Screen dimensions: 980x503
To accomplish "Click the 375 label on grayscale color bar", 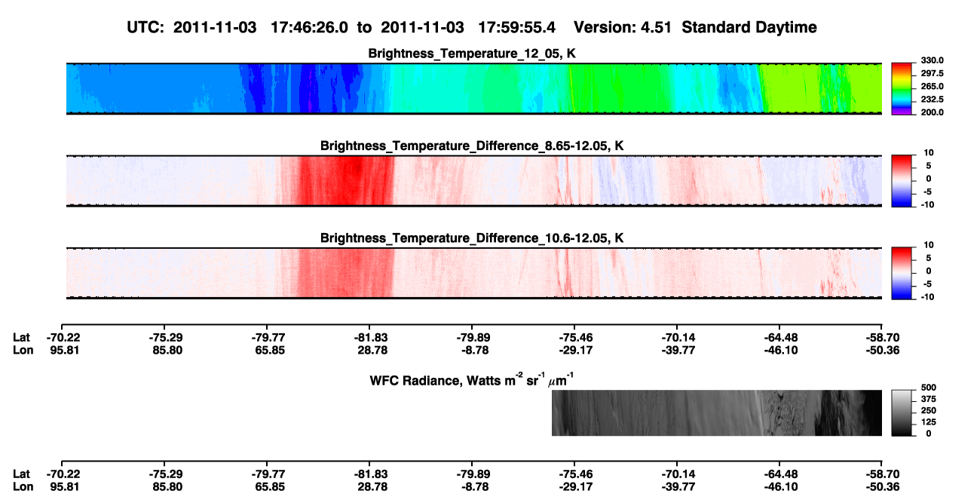I will (x=929, y=401).
